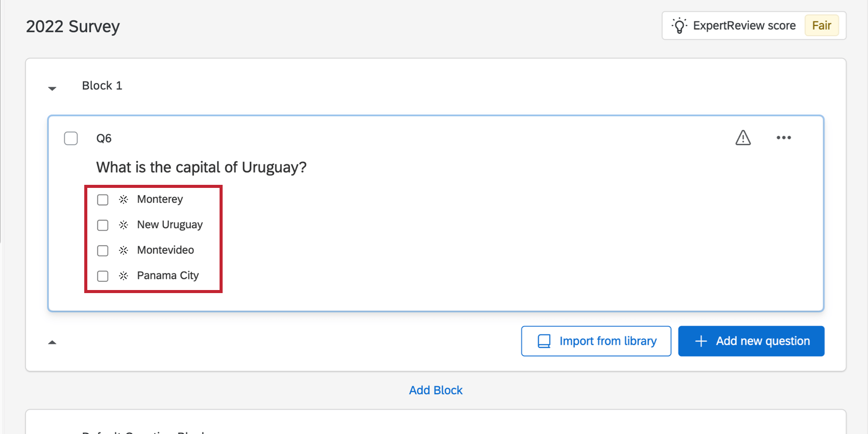Click the spin icon beside Monterey

pos(123,200)
